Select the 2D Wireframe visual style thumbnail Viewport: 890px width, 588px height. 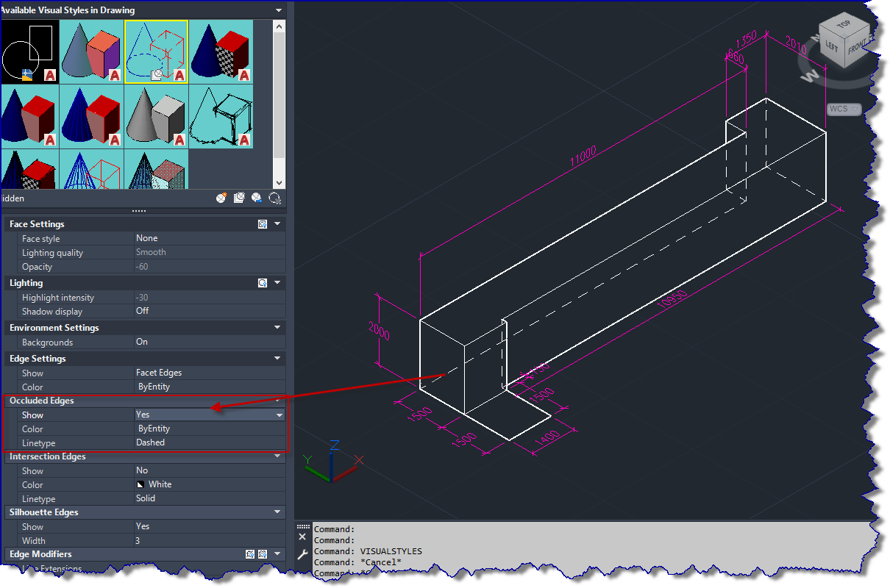coord(29,50)
